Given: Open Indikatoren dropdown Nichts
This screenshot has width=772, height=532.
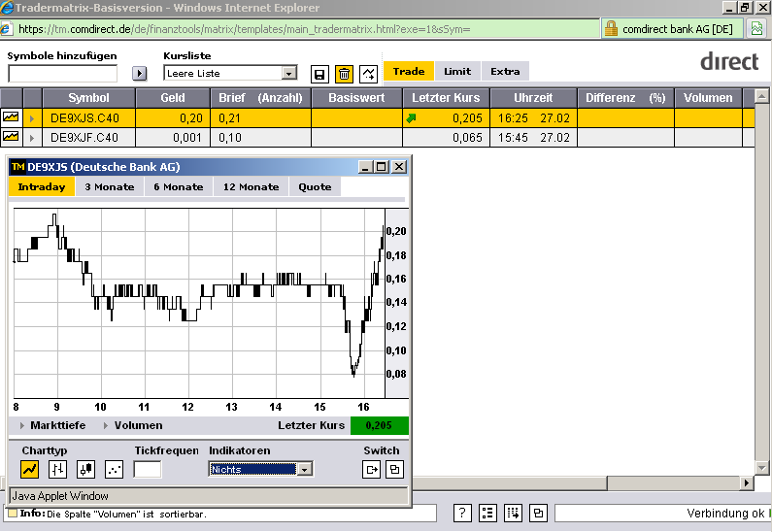Looking at the screenshot, I should 261,469.
